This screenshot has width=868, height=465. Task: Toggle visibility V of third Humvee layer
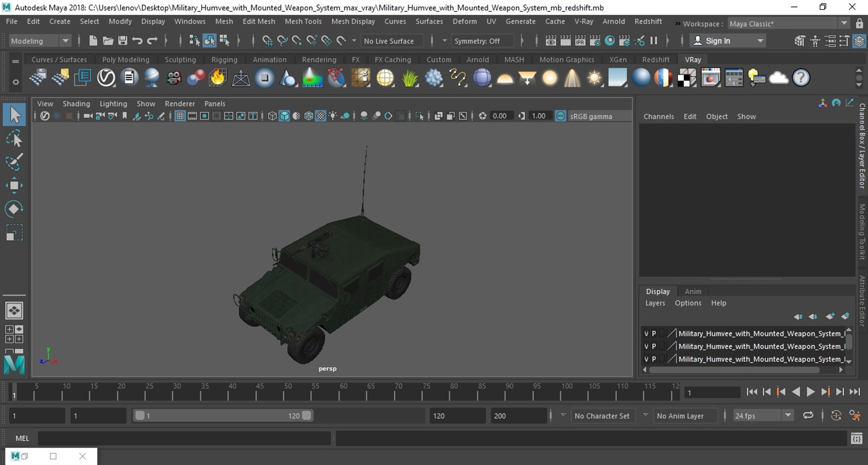point(646,359)
